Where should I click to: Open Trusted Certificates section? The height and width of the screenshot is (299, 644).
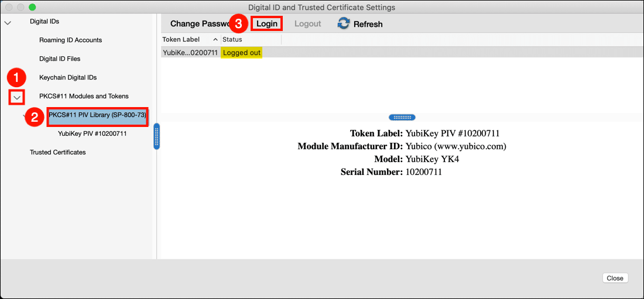(58, 153)
